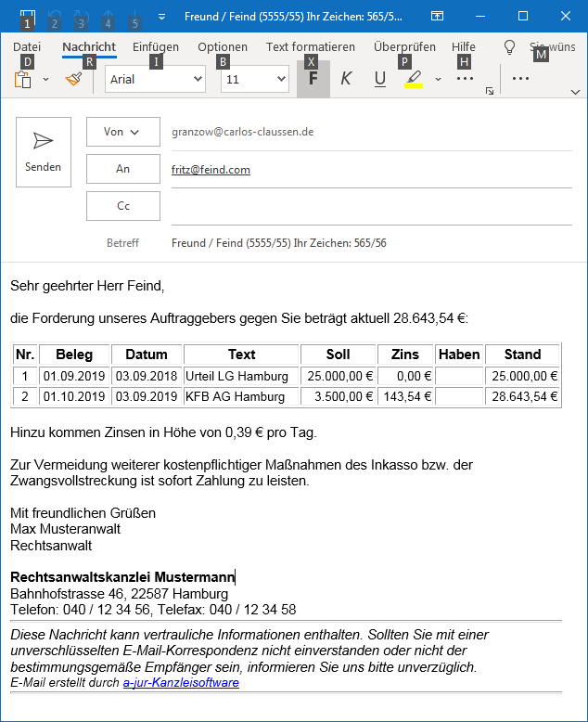Click the far-right ribbon overflow ellipsis
This screenshot has width=588, height=722.
coord(520,79)
